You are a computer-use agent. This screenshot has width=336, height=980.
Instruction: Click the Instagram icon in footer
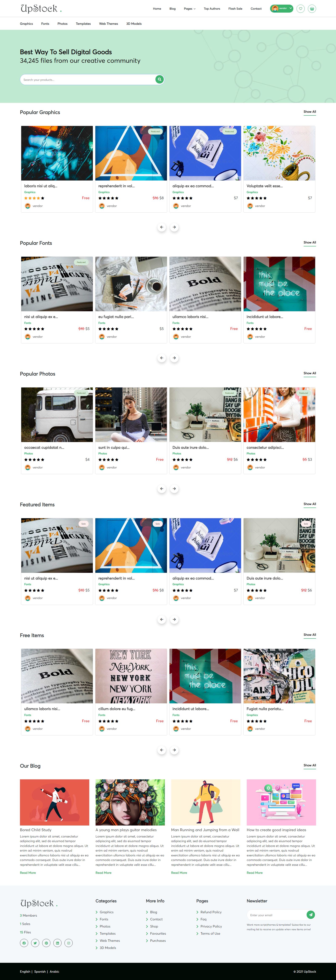[x=68, y=943]
